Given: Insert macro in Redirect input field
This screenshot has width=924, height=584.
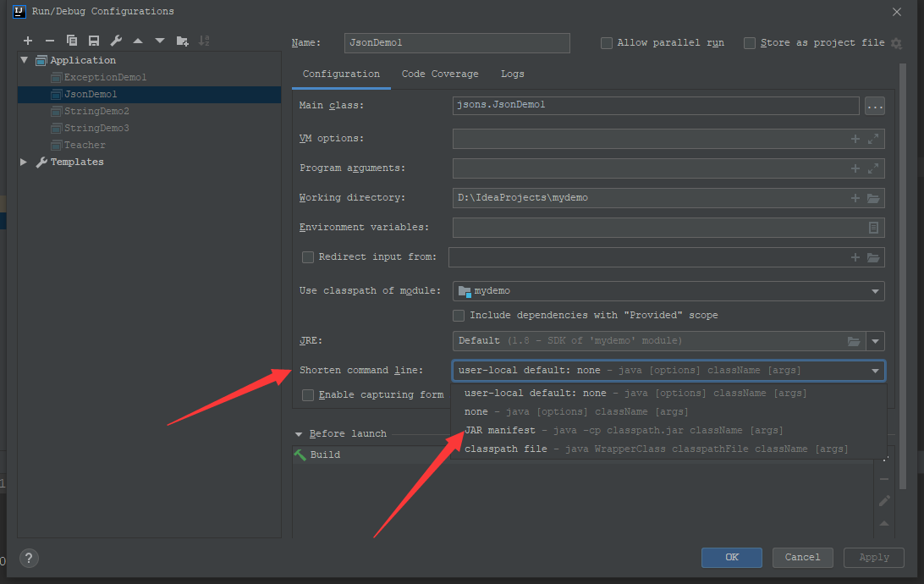Looking at the screenshot, I should click(x=855, y=257).
